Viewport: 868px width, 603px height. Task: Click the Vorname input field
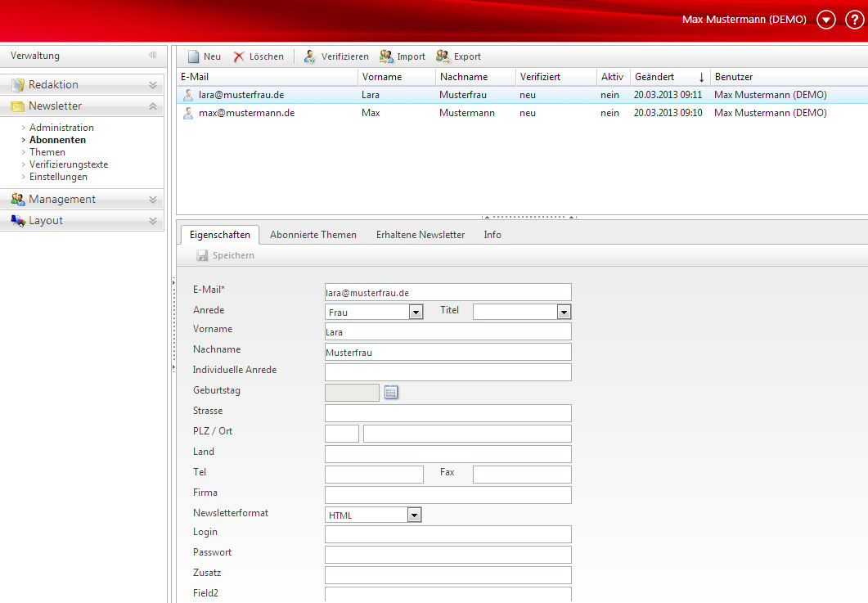click(447, 331)
